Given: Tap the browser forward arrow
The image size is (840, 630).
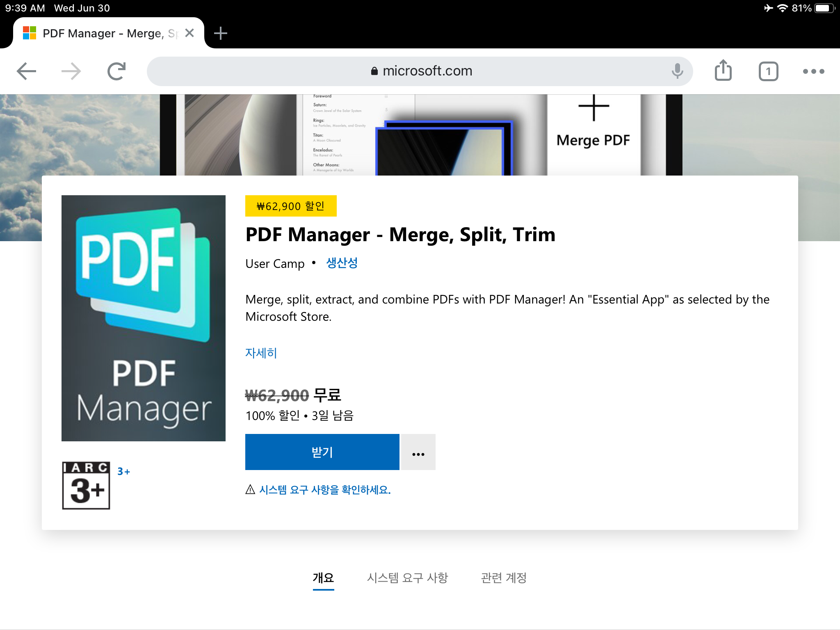Looking at the screenshot, I should coord(71,71).
